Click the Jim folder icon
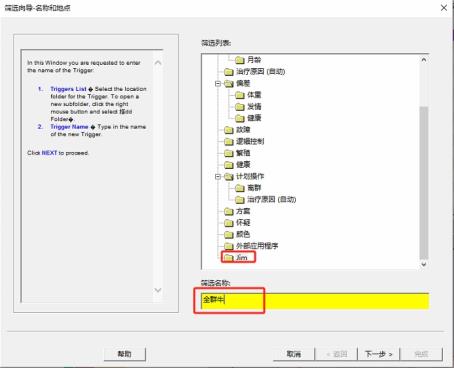Viewport: 454px width, 368px height. 229,257
